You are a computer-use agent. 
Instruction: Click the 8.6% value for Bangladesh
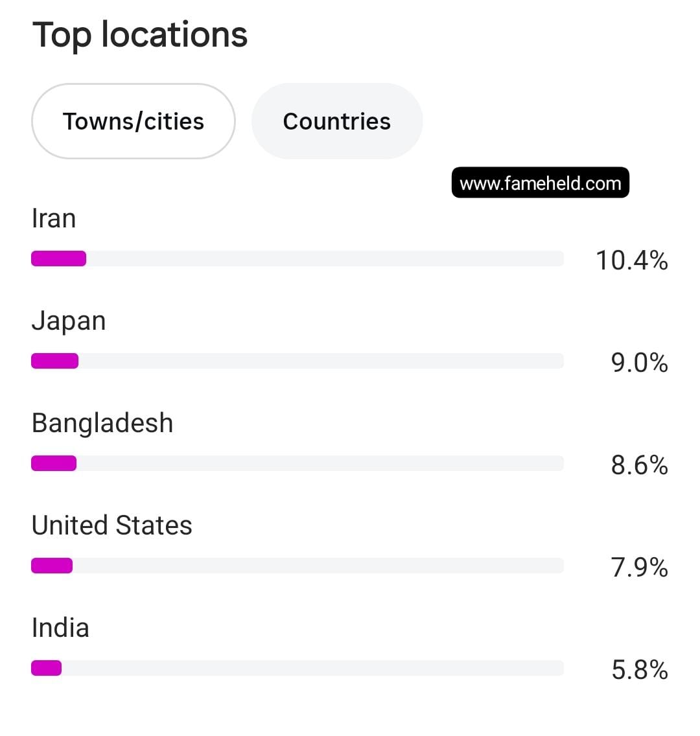click(640, 465)
